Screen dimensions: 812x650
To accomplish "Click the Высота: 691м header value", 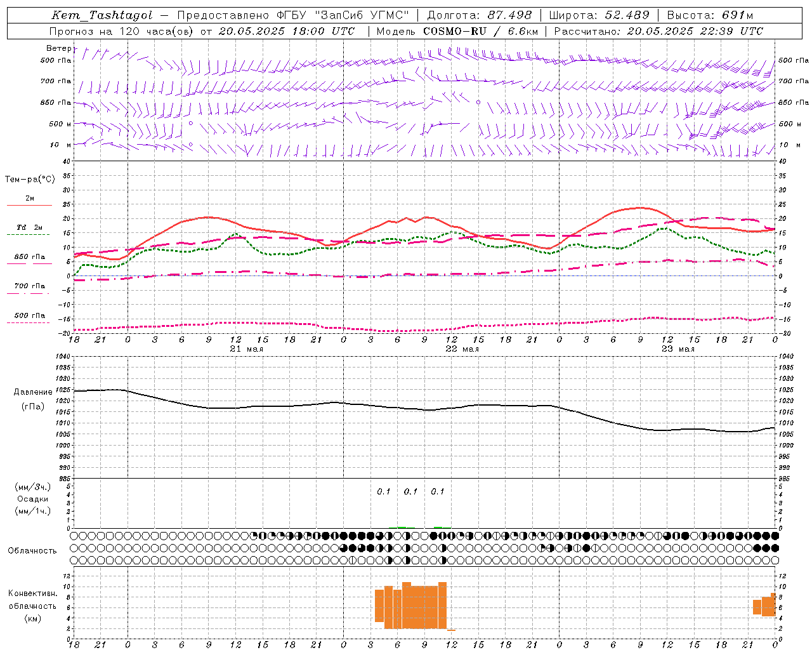I will (x=710, y=15).
